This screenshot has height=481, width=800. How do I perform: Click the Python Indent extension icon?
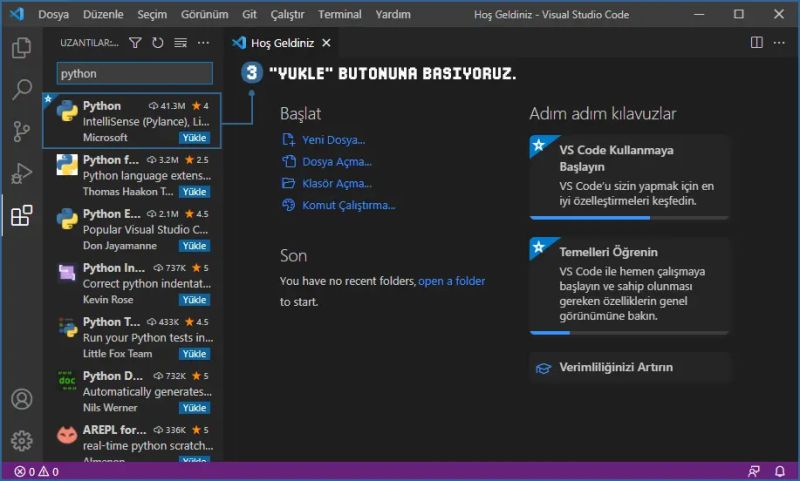coord(67,272)
